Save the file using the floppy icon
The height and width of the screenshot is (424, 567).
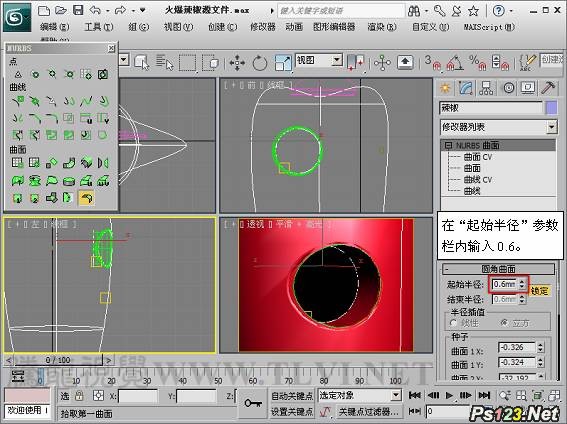tap(78, 10)
